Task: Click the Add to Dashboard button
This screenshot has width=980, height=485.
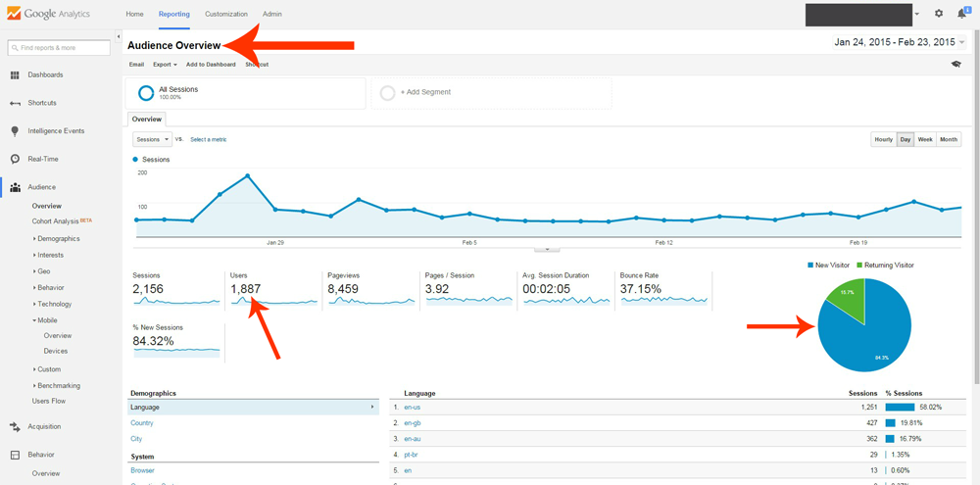Action: coord(211,65)
